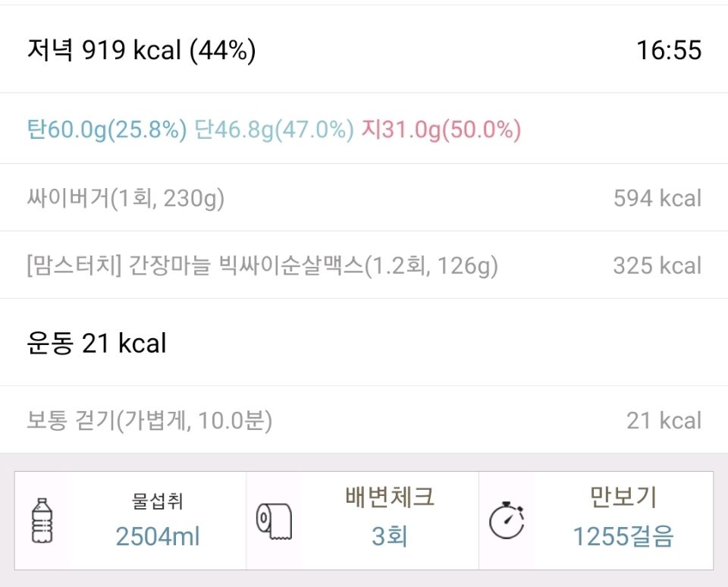Open the 운동 21 kcal exercise header

[96, 343]
